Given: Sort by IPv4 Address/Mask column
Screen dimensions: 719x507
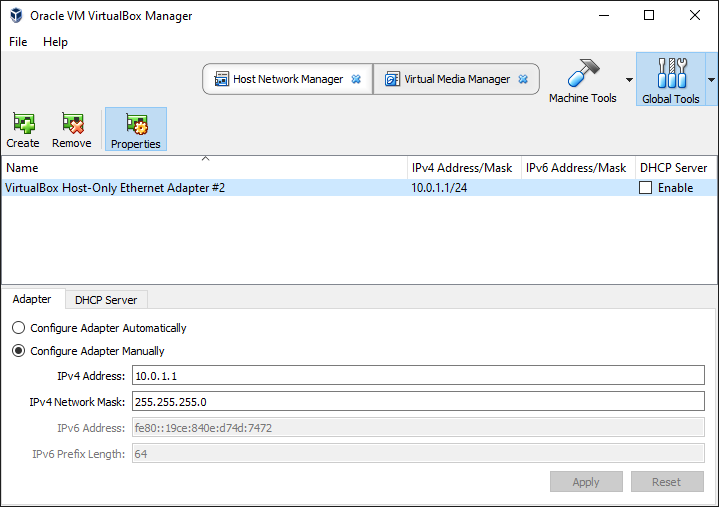Looking at the screenshot, I should click(x=464, y=168).
